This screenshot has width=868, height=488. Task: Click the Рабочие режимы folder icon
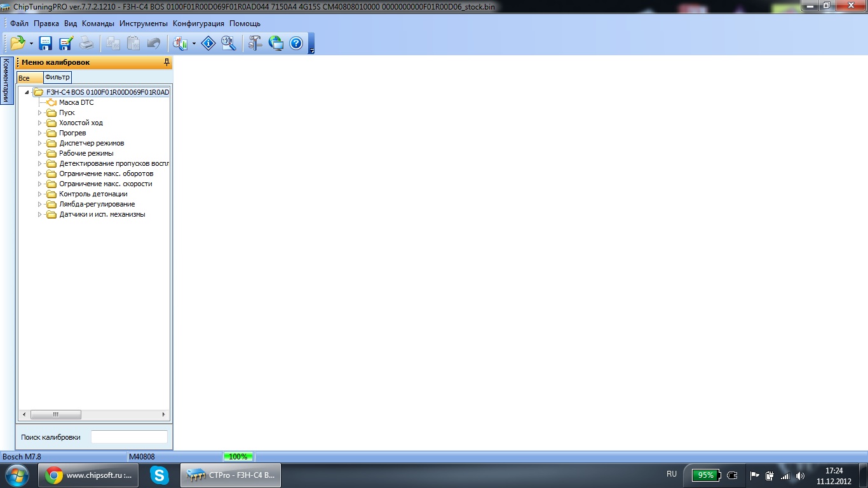click(x=51, y=153)
